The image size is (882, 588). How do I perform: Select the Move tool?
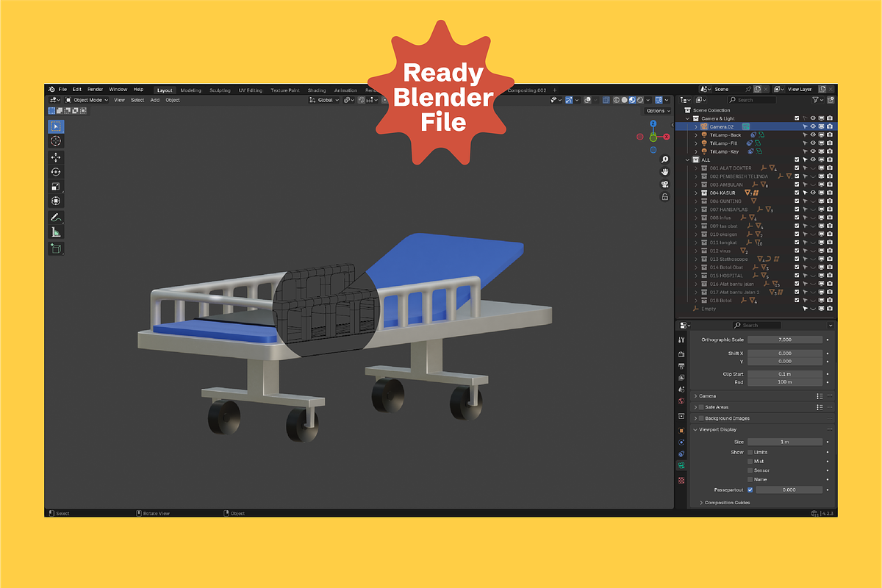[56, 157]
